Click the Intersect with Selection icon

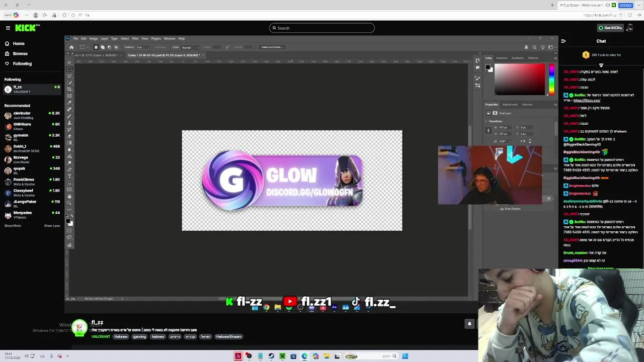coord(116,47)
